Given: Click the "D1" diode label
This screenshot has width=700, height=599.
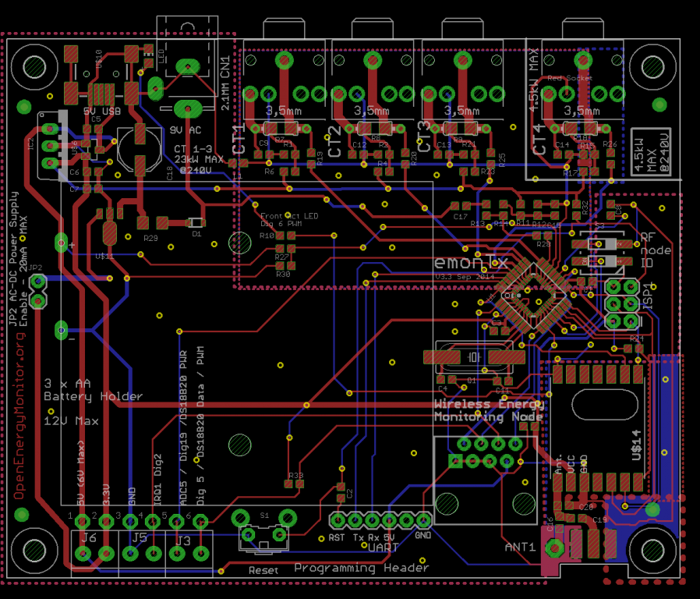Looking at the screenshot, I should 197,234.
